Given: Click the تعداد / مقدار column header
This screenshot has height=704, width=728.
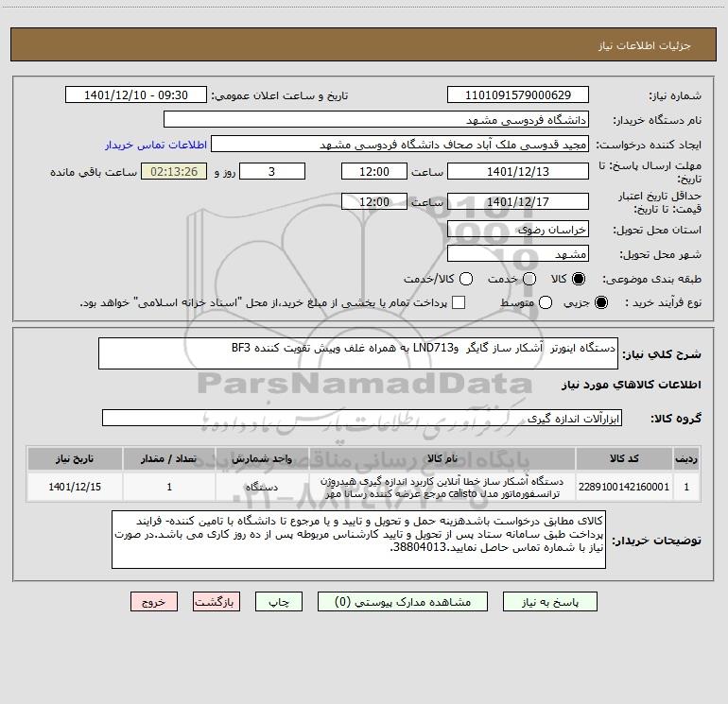Looking at the screenshot, I should 169,458.
